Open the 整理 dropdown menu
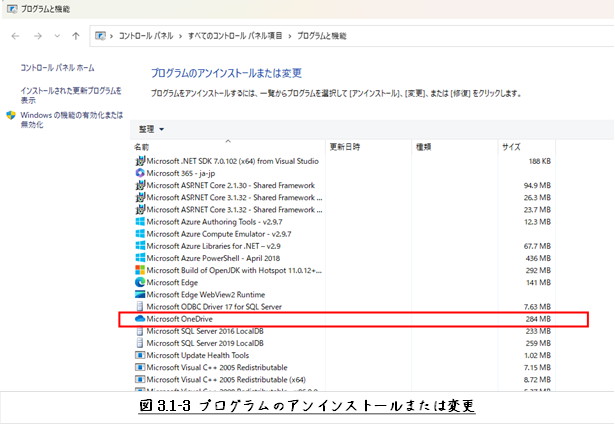This screenshot has width=615, height=424. pyautogui.click(x=151, y=129)
